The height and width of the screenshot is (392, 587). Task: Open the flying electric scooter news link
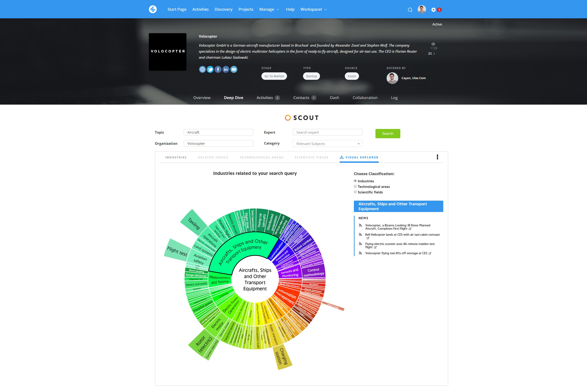point(400,245)
